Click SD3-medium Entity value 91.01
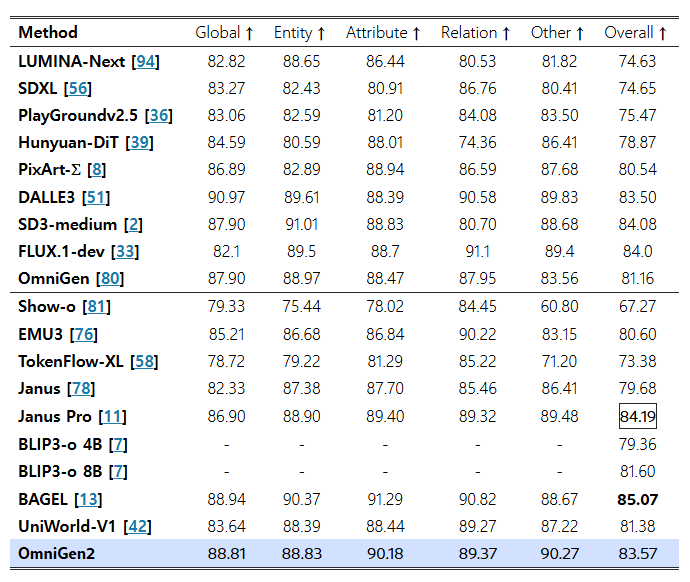Viewport: 690px width, 582px height. (301, 224)
